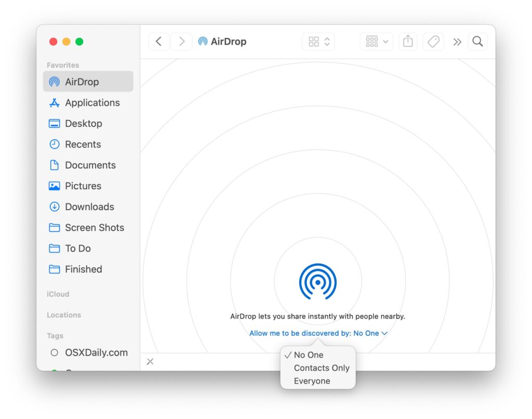Open the Desktop folder in sidebar
This screenshot has height=419, width=532.
pos(88,123)
